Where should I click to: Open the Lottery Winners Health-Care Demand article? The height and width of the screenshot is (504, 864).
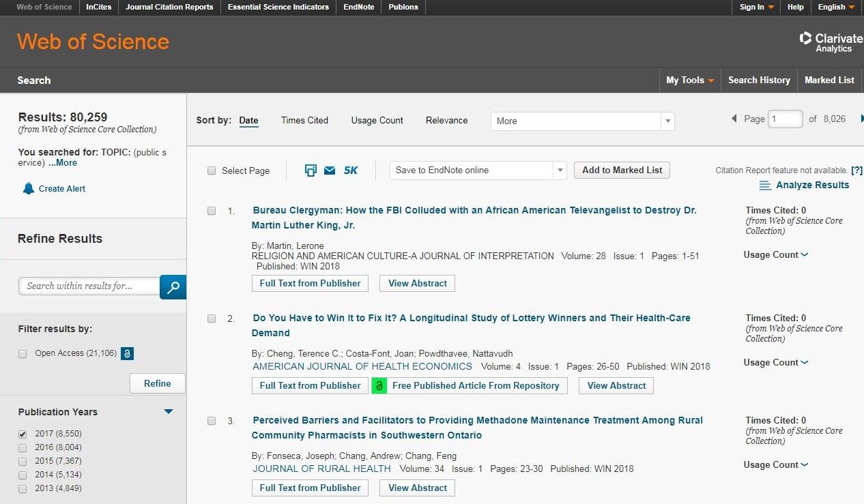(471, 326)
